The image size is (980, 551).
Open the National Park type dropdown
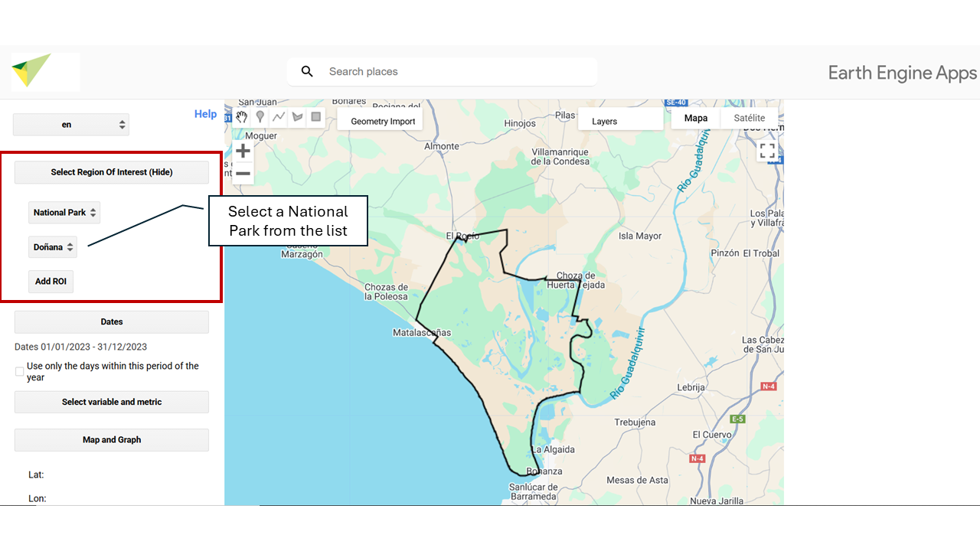[x=64, y=213]
